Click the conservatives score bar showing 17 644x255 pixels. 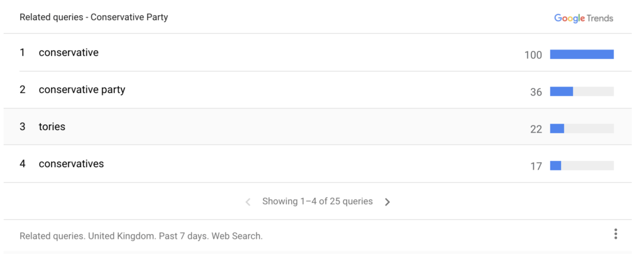tap(582, 166)
